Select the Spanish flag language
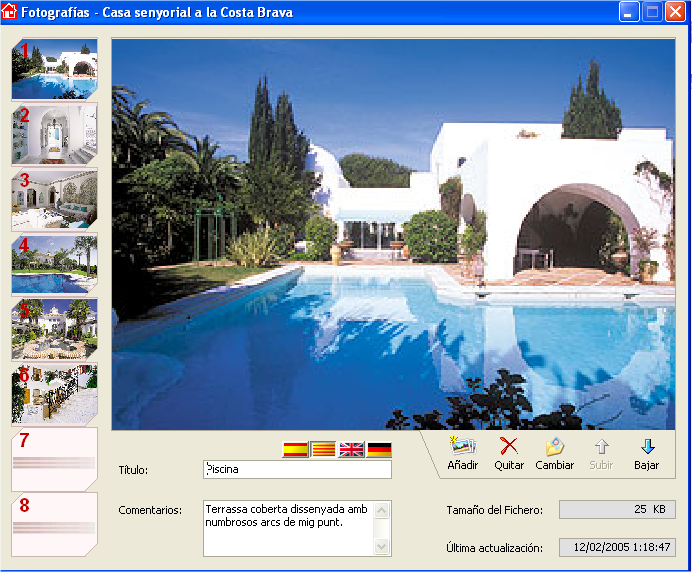This screenshot has height=572, width=692. (x=295, y=449)
